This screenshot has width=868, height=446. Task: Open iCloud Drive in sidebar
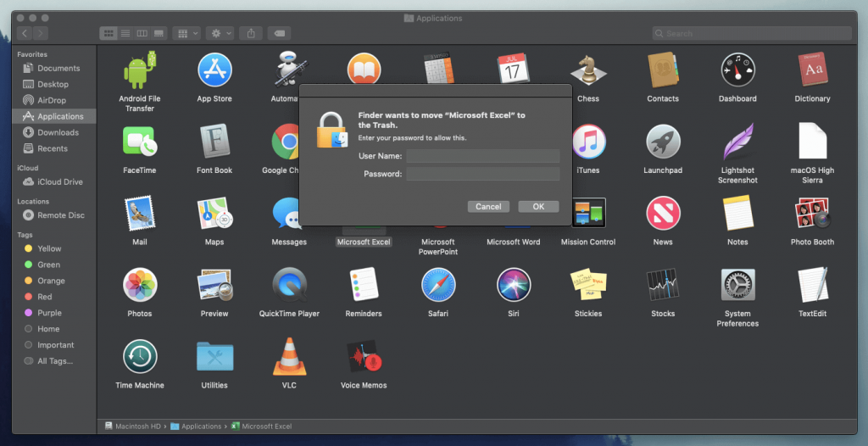[x=53, y=181]
